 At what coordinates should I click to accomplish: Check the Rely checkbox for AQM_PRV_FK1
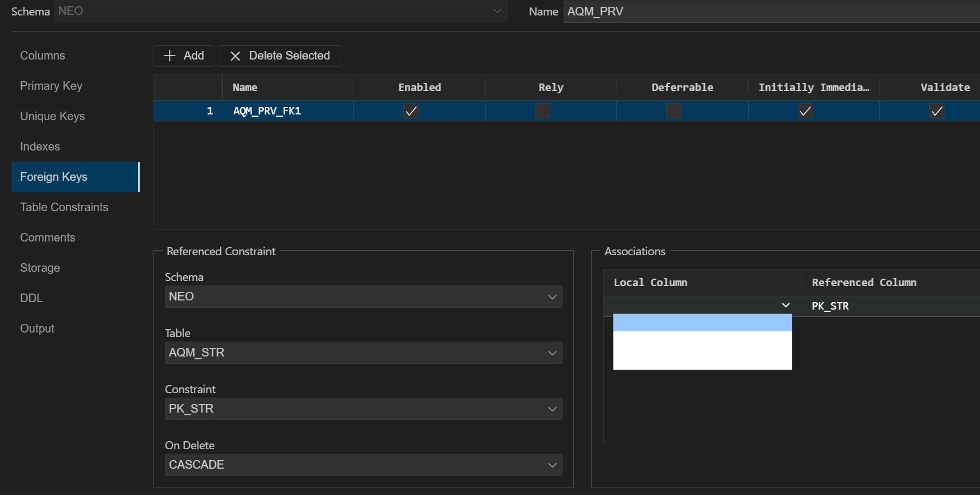542,111
